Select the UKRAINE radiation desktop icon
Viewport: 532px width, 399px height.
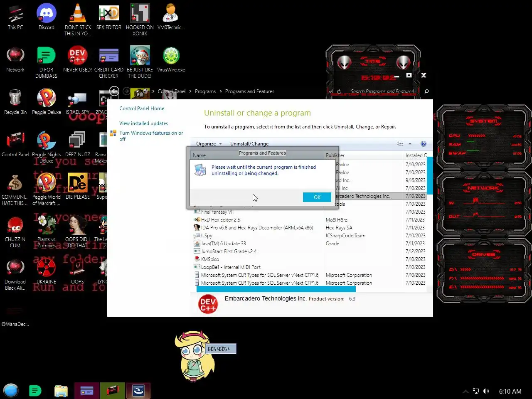(x=47, y=271)
